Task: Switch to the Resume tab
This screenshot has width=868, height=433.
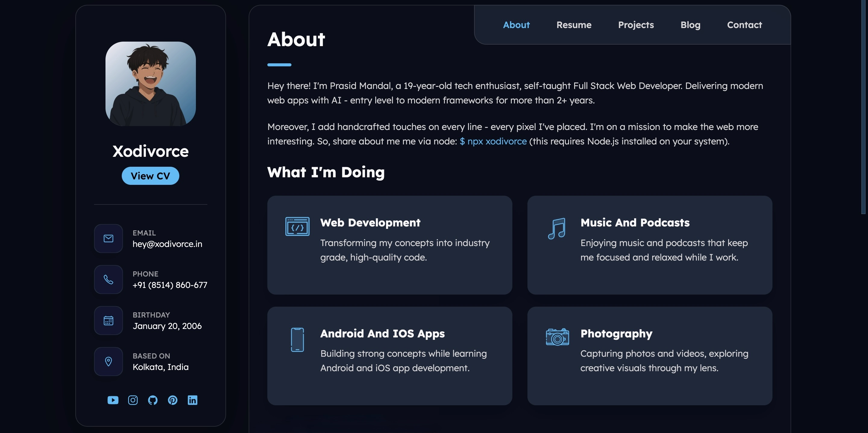Action: point(574,25)
